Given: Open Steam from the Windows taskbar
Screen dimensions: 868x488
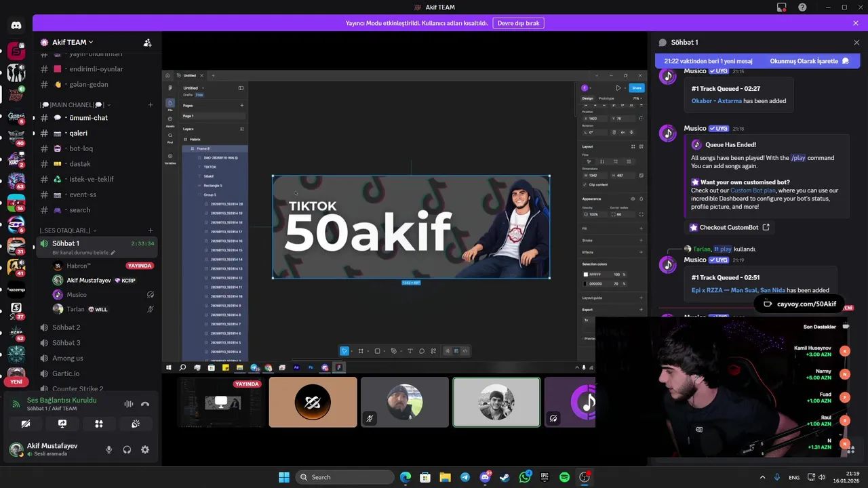Looking at the screenshot, I should tap(505, 477).
